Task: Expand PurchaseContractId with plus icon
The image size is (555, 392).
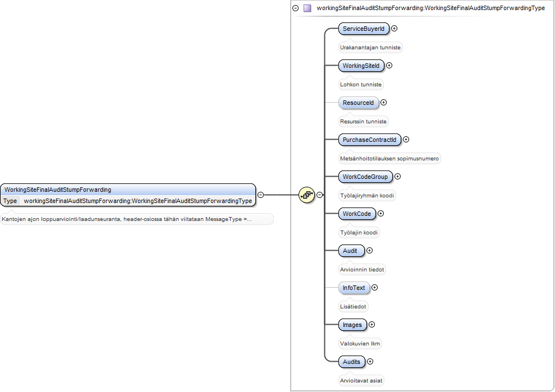Action: tap(406, 140)
